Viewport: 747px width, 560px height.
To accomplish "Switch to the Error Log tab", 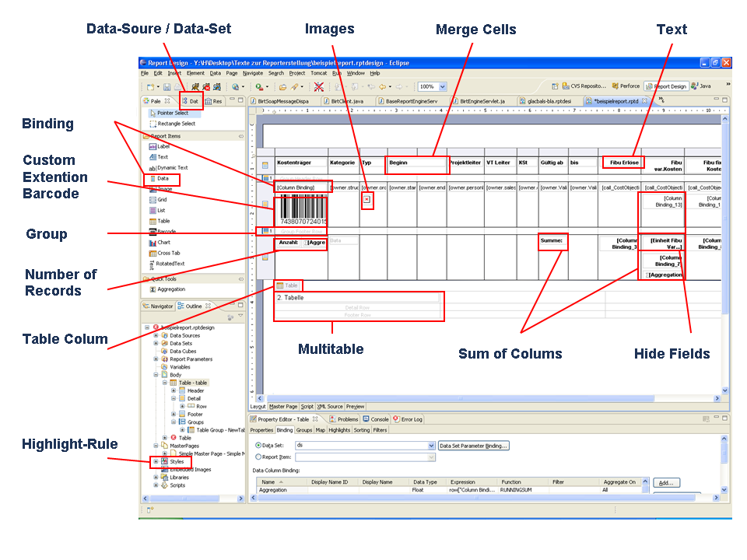I will pos(408,419).
